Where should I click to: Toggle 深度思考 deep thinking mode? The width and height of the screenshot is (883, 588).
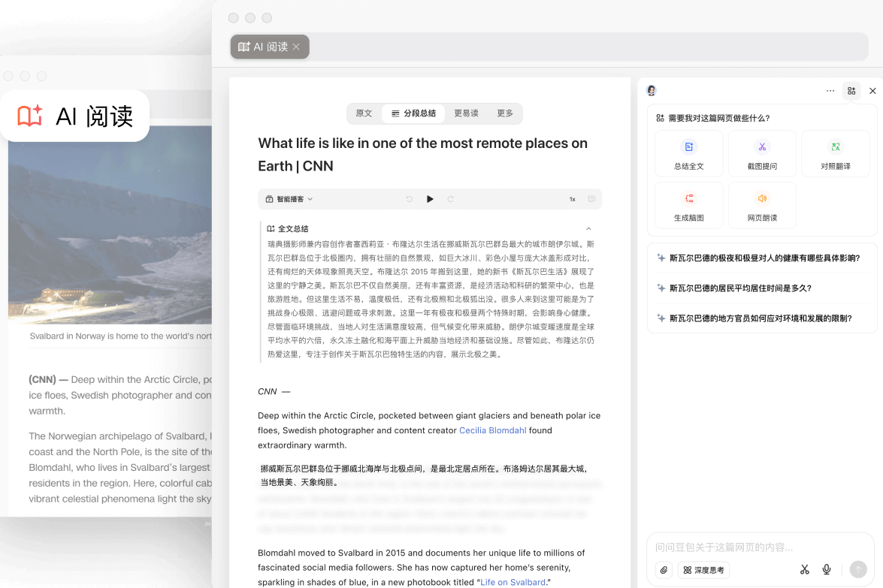tap(703, 570)
